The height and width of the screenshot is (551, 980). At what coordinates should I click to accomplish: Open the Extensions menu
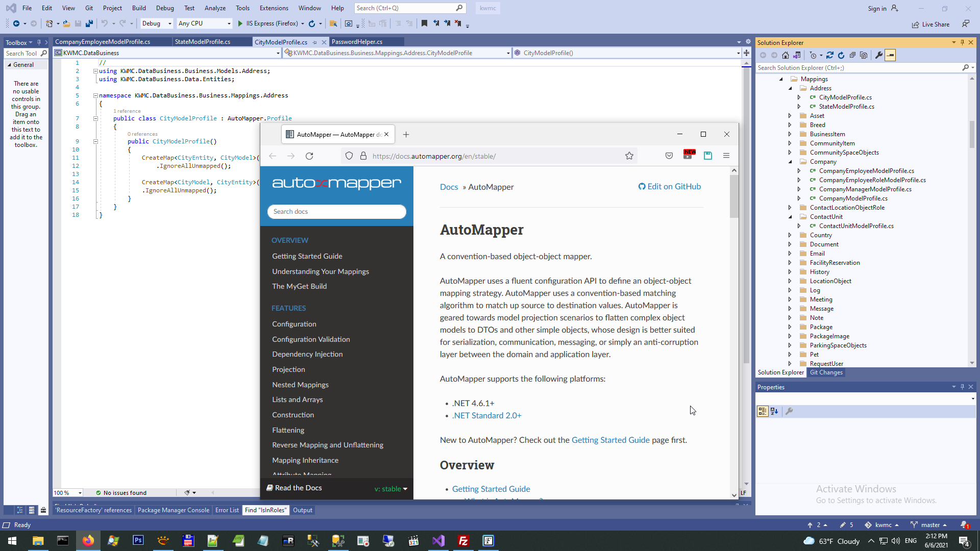click(274, 8)
